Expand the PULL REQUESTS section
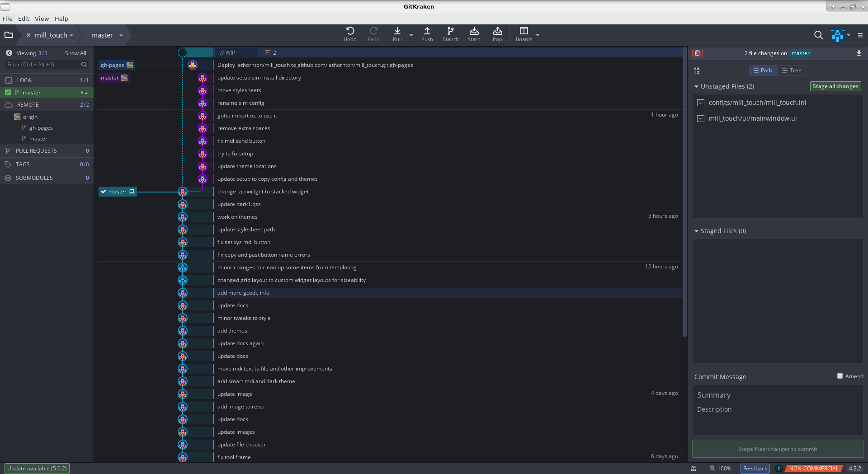The height and width of the screenshot is (474, 868). 47,151
